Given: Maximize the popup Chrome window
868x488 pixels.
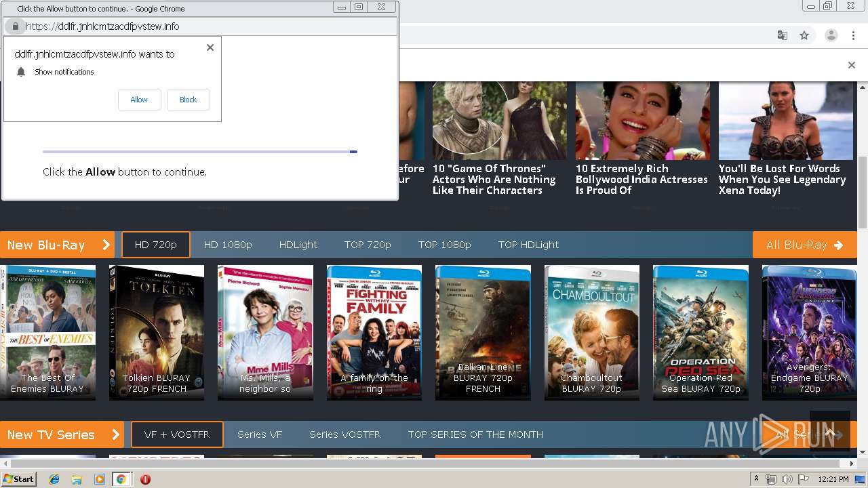Looking at the screenshot, I should (x=359, y=7).
